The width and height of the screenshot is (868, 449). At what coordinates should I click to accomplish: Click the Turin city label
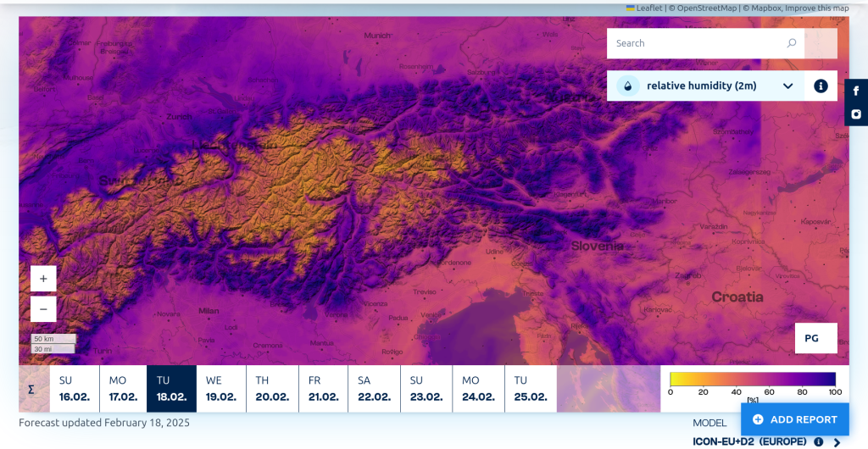(x=103, y=351)
